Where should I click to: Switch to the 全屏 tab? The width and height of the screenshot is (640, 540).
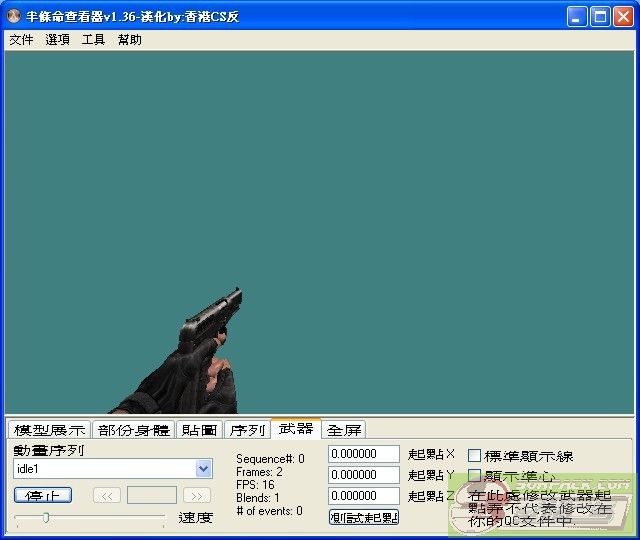coord(344,430)
